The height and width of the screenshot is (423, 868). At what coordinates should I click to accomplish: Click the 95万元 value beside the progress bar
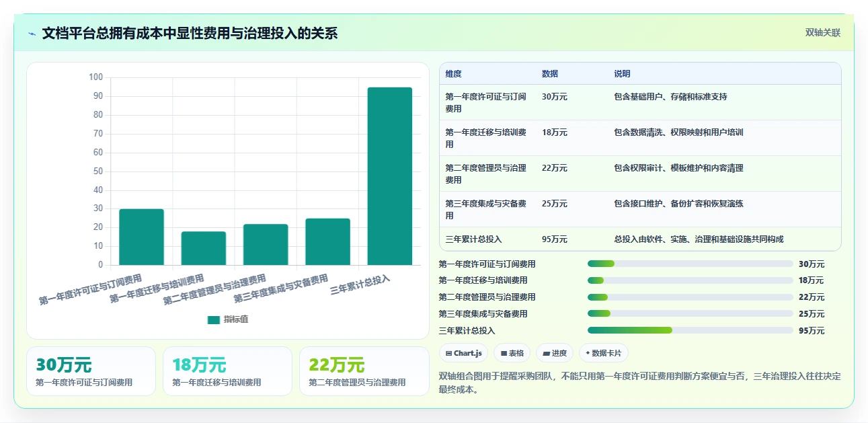812,331
